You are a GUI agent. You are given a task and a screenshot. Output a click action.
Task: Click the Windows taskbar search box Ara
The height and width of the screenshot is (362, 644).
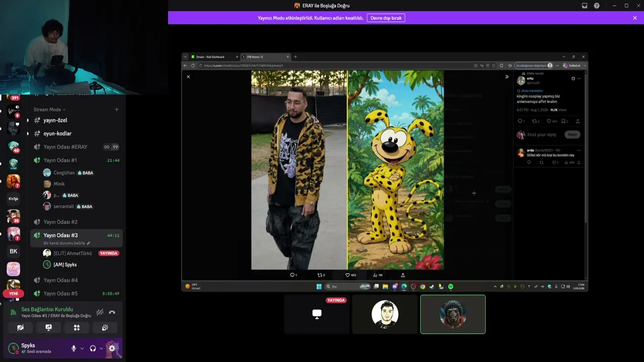pos(348,287)
